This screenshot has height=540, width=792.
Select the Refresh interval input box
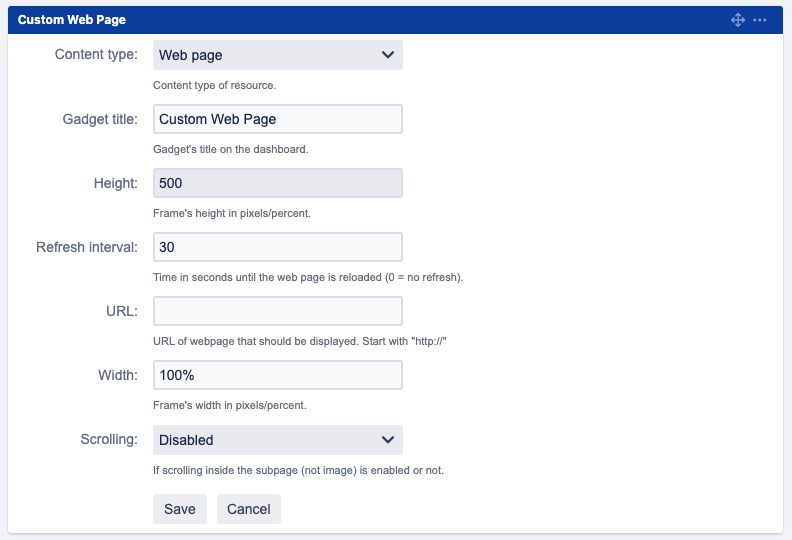coord(278,247)
